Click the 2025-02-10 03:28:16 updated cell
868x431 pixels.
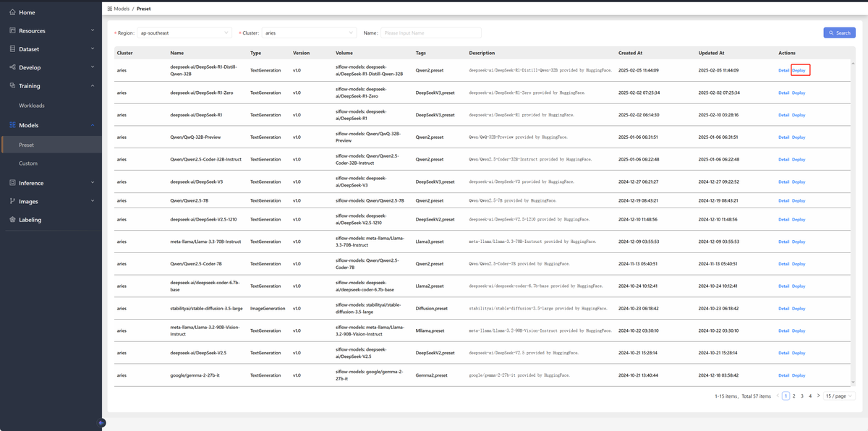coord(718,115)
